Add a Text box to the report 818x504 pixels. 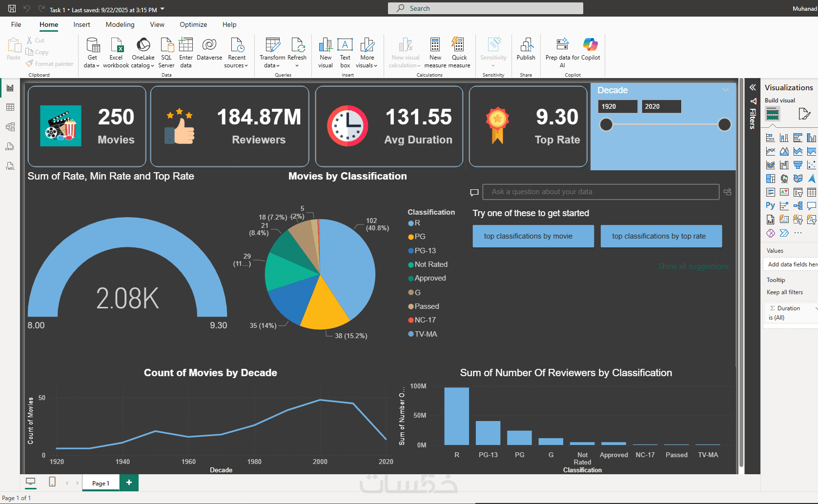[x=345, y=53]
